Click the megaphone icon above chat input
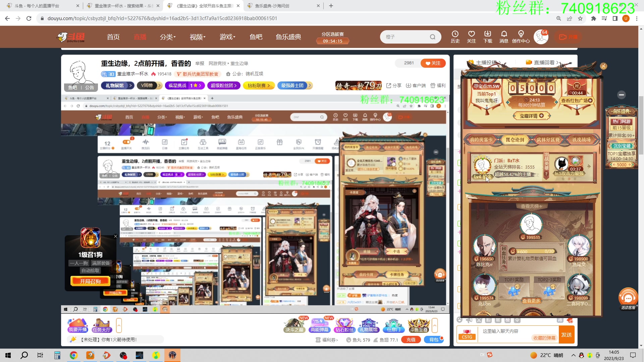The width and height of the screenshot is (644, 362). [x=469, y=320]
